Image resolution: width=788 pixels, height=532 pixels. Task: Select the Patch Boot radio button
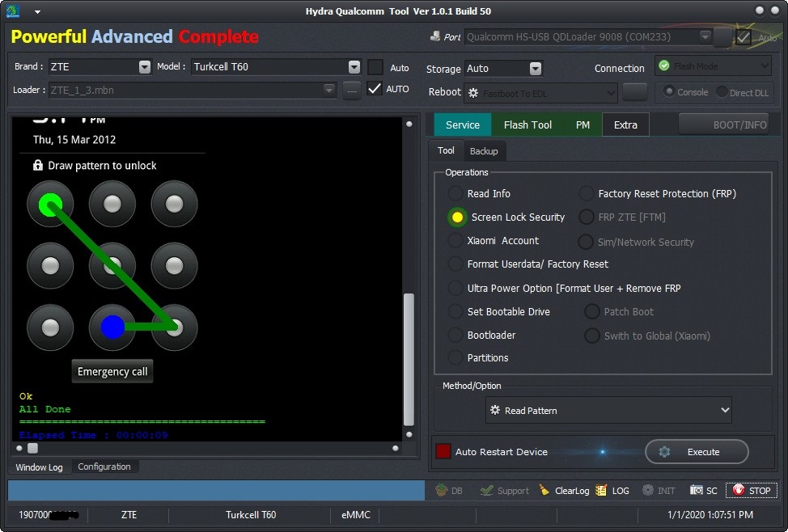(592, 311)
